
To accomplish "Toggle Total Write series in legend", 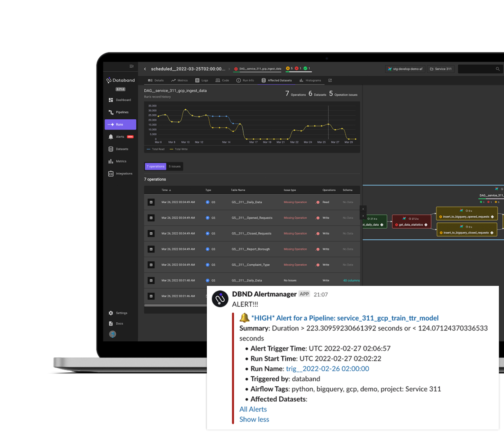I will [179, 149].
